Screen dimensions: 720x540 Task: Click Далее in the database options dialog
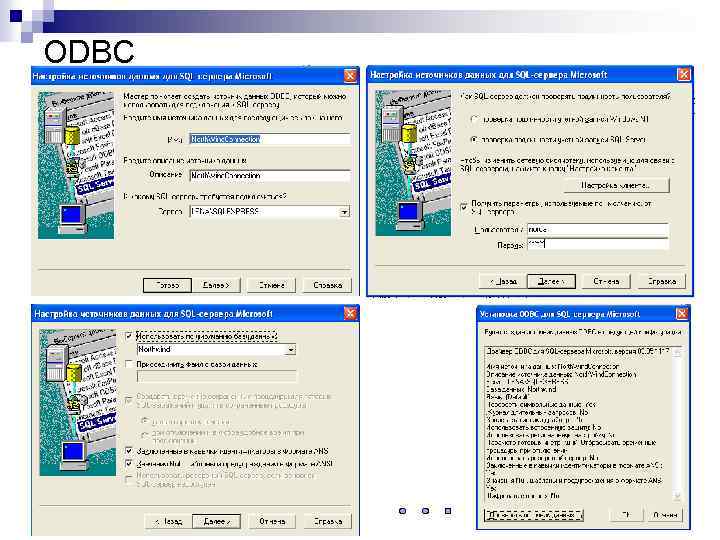(216, 522)
